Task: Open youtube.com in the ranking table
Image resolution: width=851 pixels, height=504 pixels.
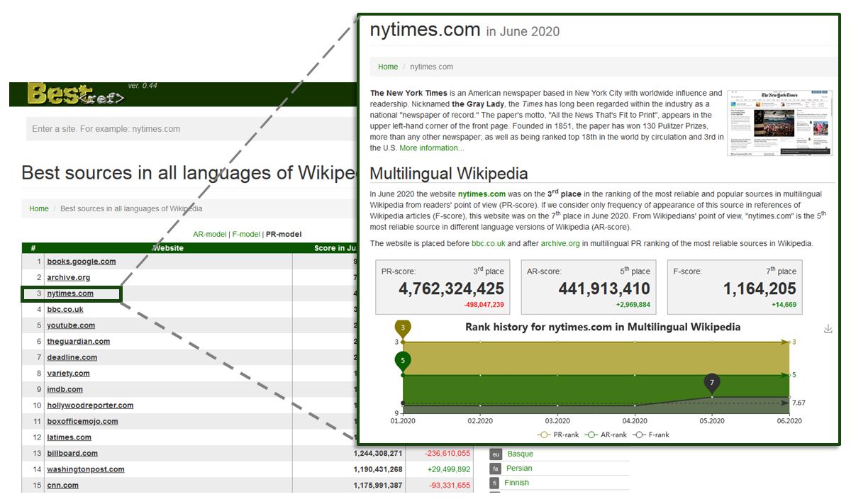Action: coord(71,325)
